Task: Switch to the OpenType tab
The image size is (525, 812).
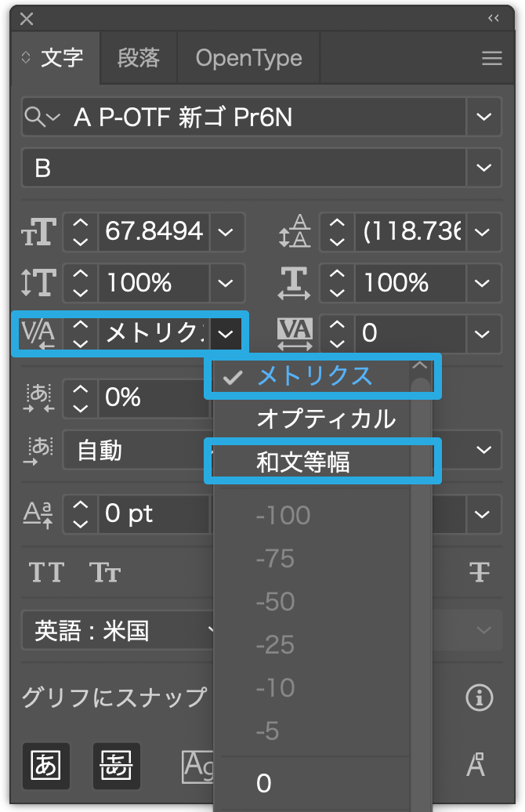Action: pos(248,58)
